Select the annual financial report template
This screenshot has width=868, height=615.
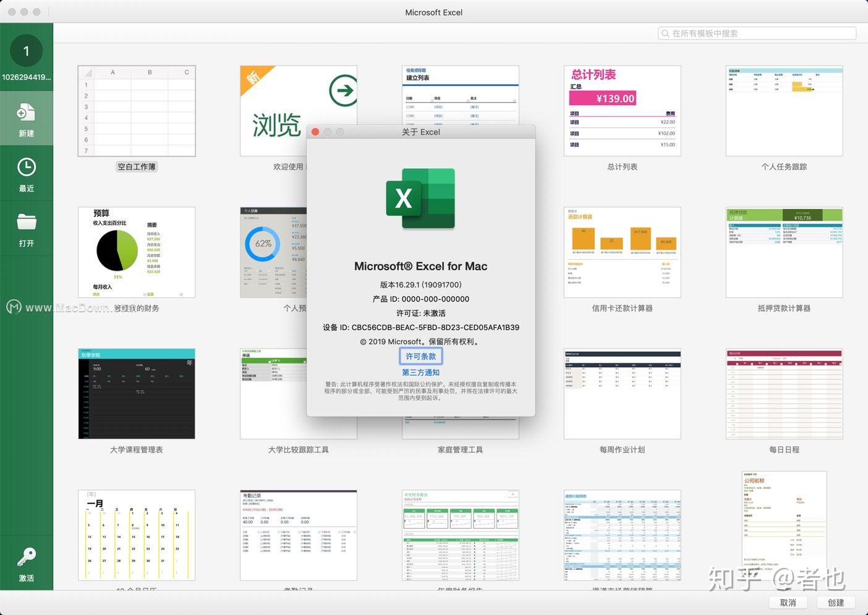coord(461,535)
